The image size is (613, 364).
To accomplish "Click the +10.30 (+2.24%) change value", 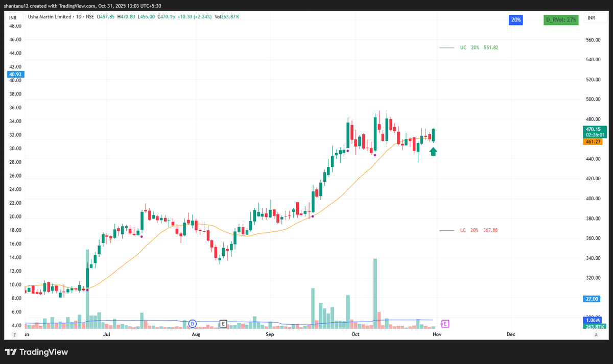I will tap(195, 17).
